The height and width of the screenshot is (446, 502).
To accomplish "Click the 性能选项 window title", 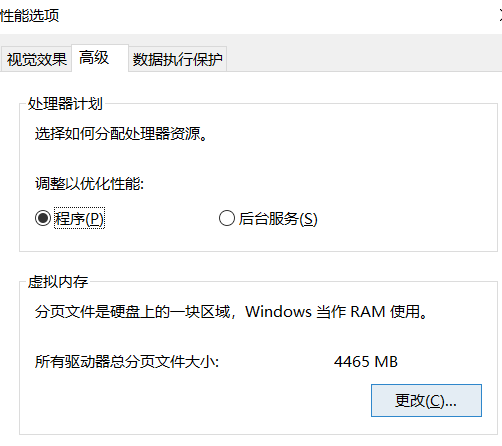I will pyautogui.click(x=29, y=15).
